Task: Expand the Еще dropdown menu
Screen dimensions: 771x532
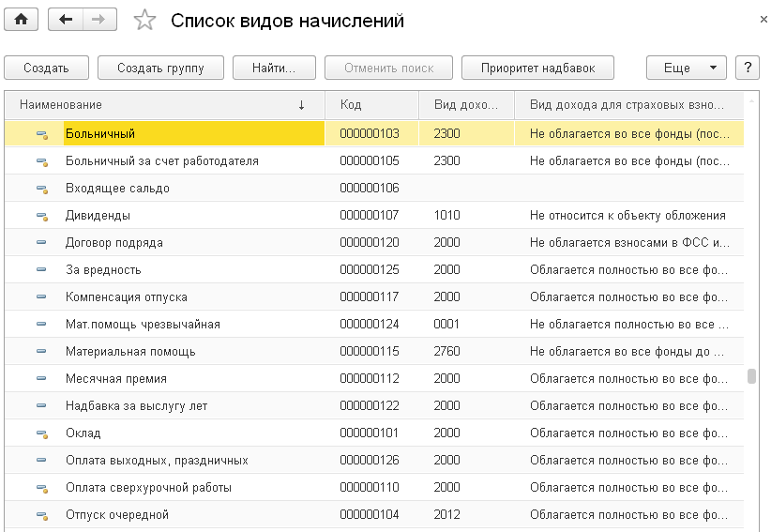Action: [686, 68]
